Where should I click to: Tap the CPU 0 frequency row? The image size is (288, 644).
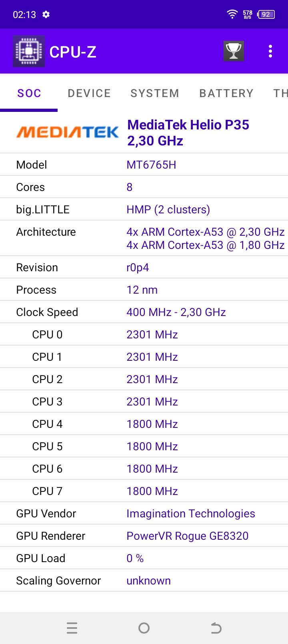pos(144,334)
